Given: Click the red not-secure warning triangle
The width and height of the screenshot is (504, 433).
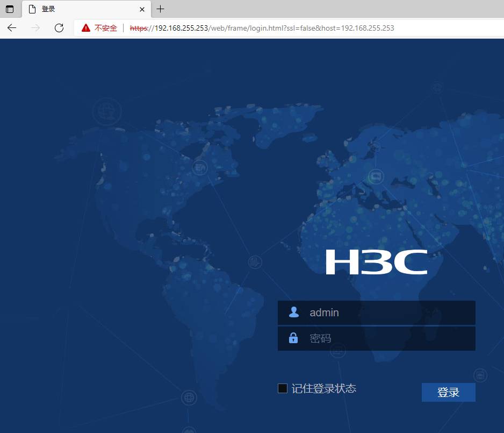Looking at the screenshot, I should coord(86,28).
